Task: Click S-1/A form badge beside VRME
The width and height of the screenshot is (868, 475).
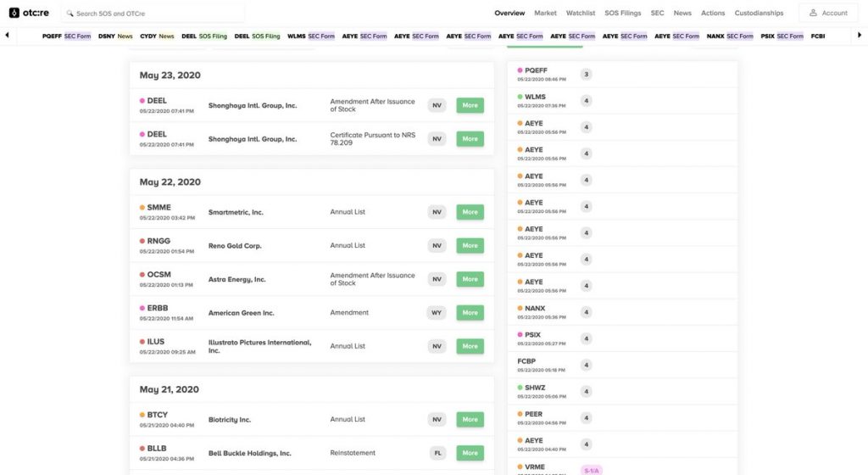Action: coord(591,471)
